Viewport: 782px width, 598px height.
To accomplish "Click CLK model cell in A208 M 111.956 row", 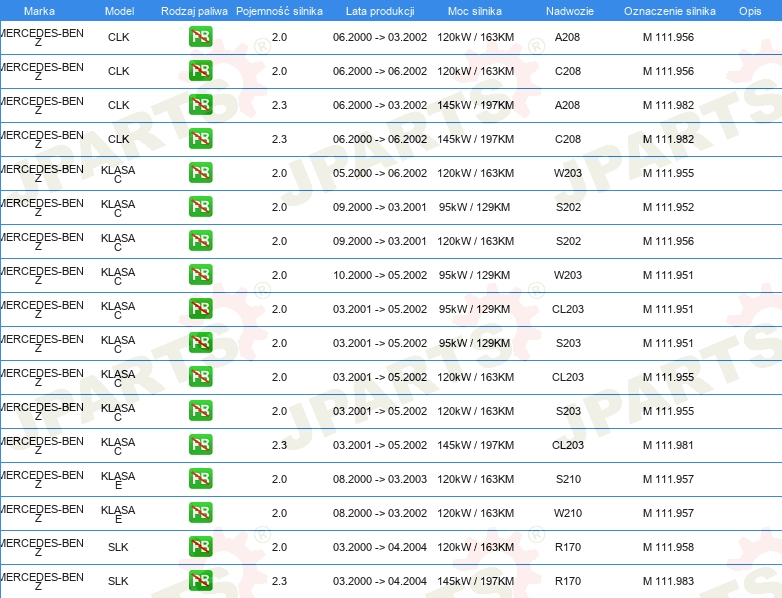I will 119,37.
